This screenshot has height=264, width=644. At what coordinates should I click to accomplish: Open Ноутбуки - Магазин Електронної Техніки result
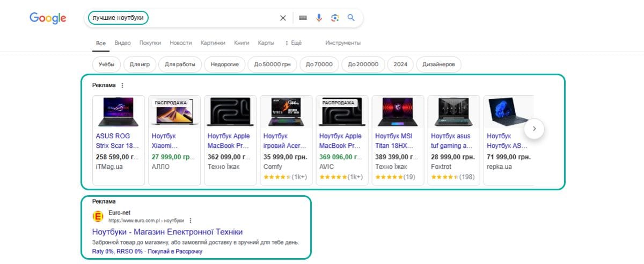coord(167,232)
